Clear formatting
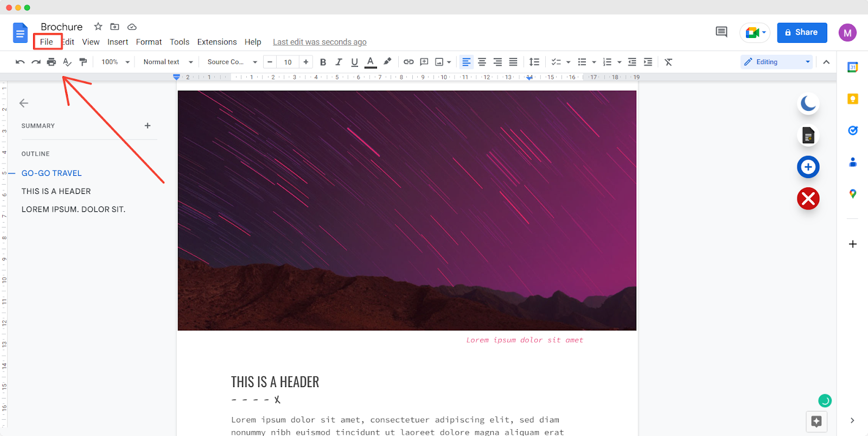Screen dimensions: 868x436 coord(668,62)
